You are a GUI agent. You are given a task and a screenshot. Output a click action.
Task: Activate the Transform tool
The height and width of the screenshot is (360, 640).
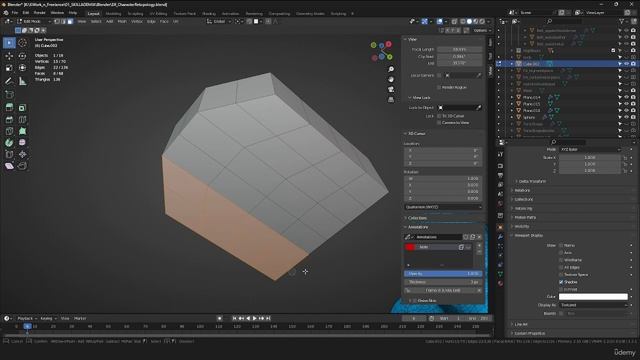[22, 68]
